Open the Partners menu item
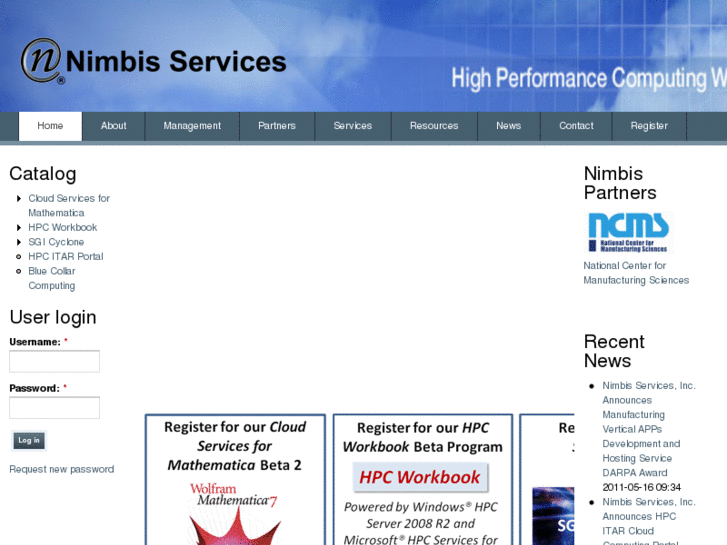 [277, 126]
